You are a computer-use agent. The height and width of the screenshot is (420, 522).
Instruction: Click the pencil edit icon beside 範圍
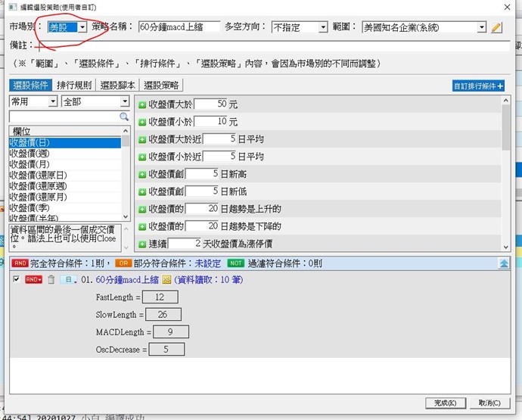tap(497, 27)
